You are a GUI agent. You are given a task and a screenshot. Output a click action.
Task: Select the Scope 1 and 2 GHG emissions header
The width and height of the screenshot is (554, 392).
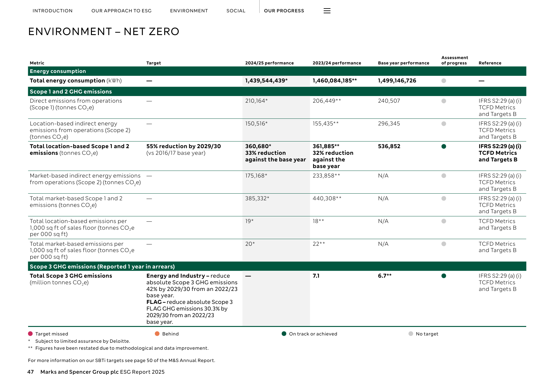coord(277,91)
